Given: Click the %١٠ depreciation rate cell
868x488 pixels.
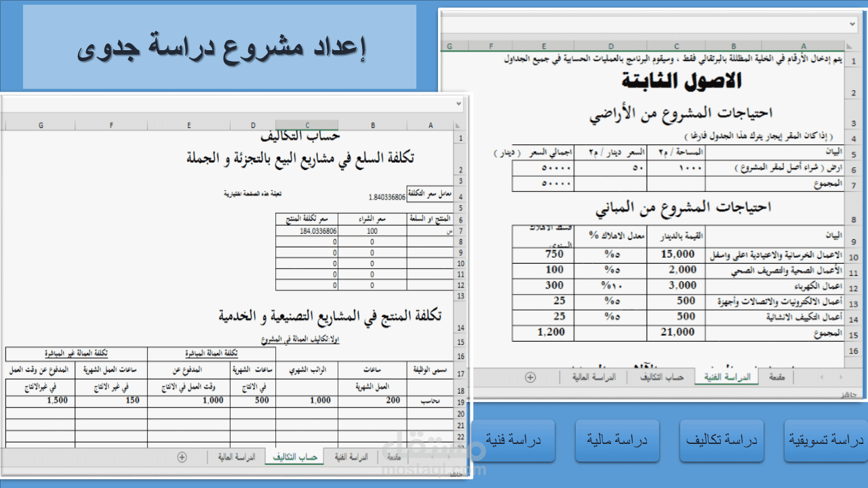Looking at the screenshot, I should coord(610,286).
